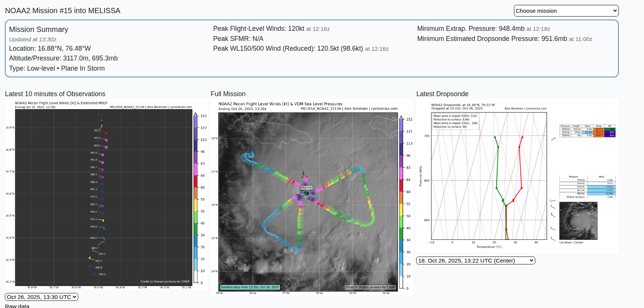Open the Oct 26, 13:30 UTC observation time selector
644x308 pixels.
(x=42, y=297)
